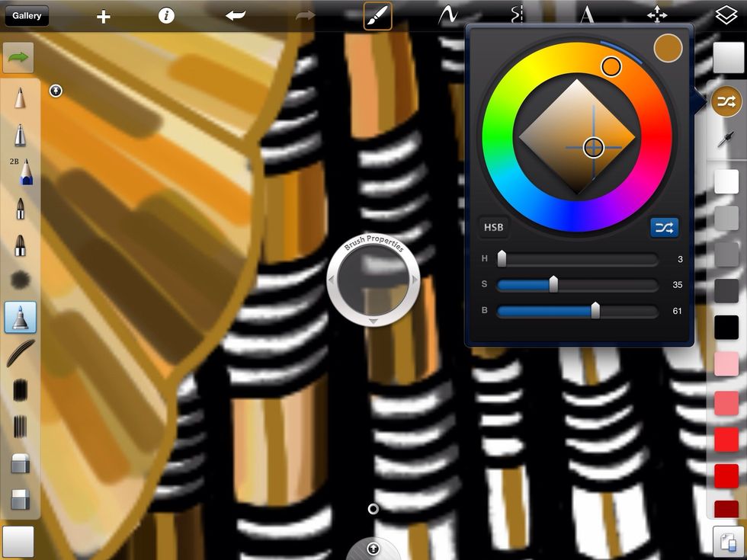Open the Layers panel
Image resolution: width=747 pixels, height=560 pixels.
726,14
